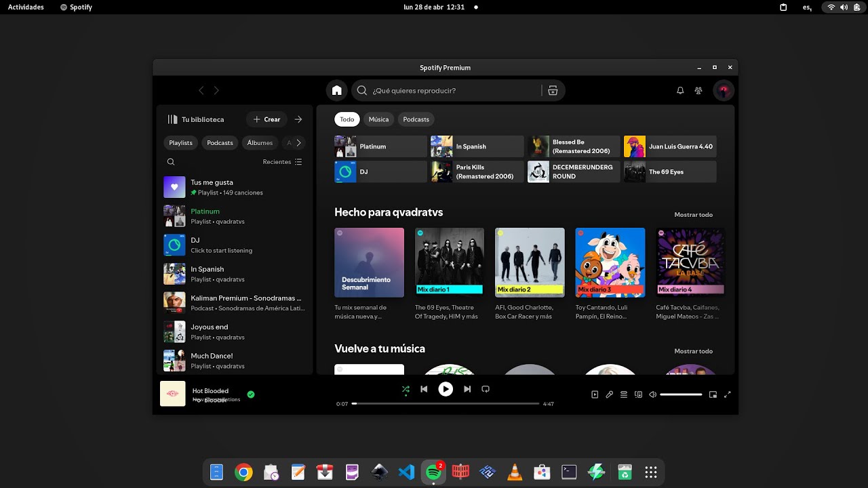Viewport: 868px width, 488px height.
Task: Show applications grid in dock
Action: [650, 472]
